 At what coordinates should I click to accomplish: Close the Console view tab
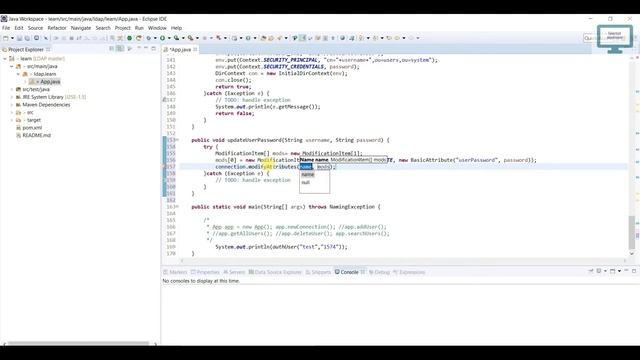[x=362, y=272]
